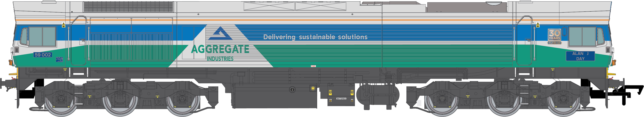Click the 59 002 locomotive number
644x117 pixels.
pyautogui.click(x=43, y=55)
